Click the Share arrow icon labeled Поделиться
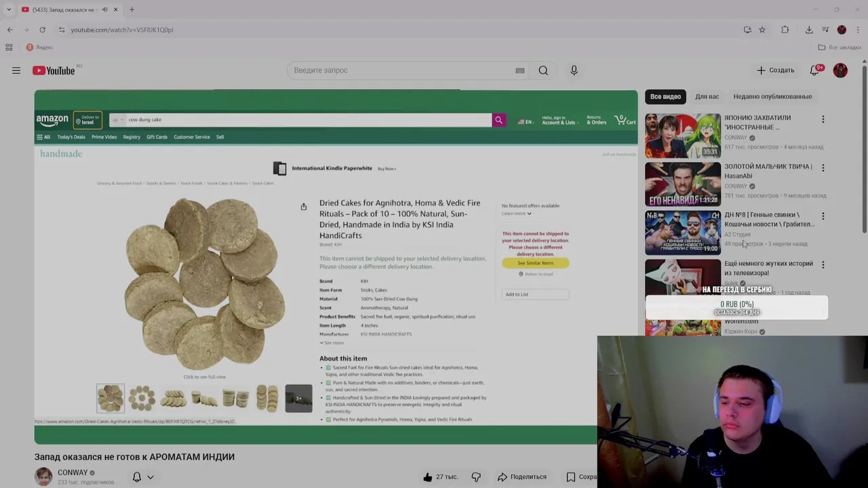 click(502, 477)
